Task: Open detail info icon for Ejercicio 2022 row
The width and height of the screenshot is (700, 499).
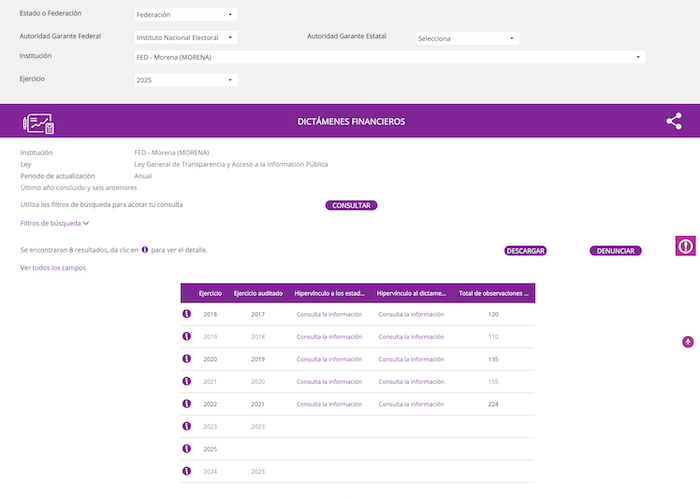Action: 186,404
